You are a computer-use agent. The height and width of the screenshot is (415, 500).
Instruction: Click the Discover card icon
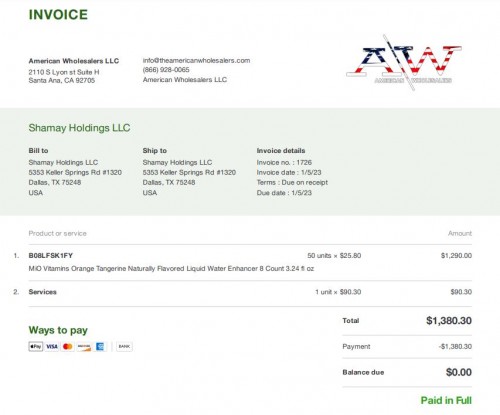pyautogui.click(x=84, y=347)
